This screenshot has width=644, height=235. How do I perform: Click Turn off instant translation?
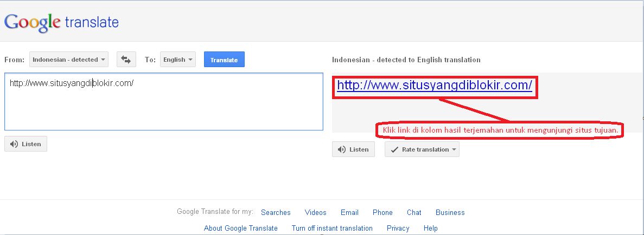coord(332,228)
